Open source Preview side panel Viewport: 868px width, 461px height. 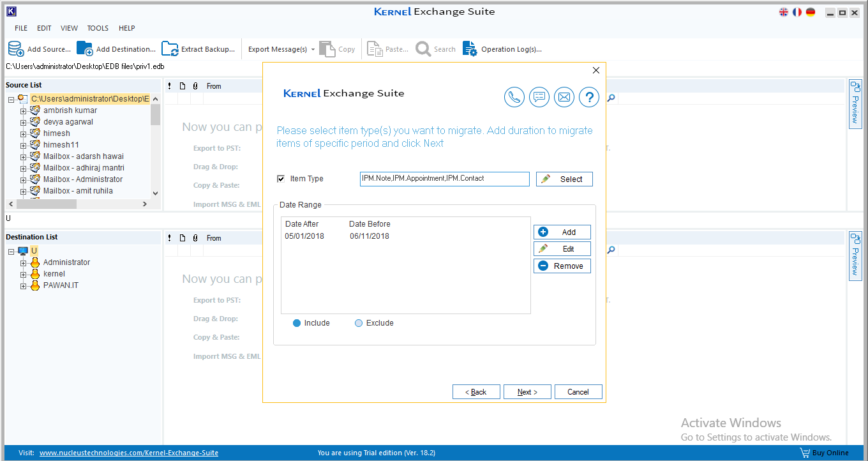coord(855,103)
